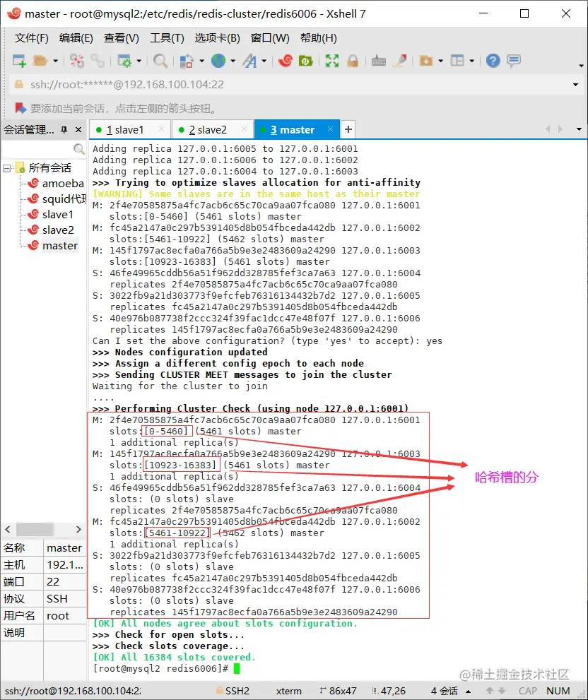Click session tree scroll left arrow

click(x=8, y=530)
